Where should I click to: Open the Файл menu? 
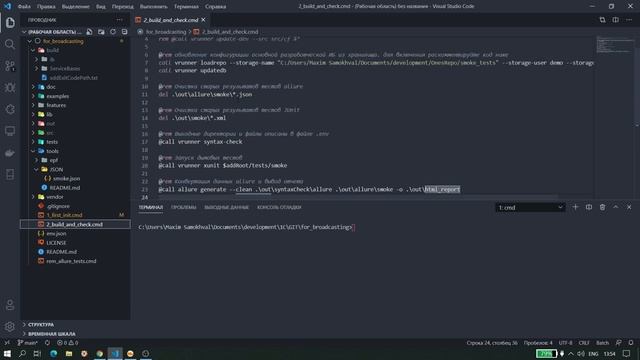[x=24, y=7]
